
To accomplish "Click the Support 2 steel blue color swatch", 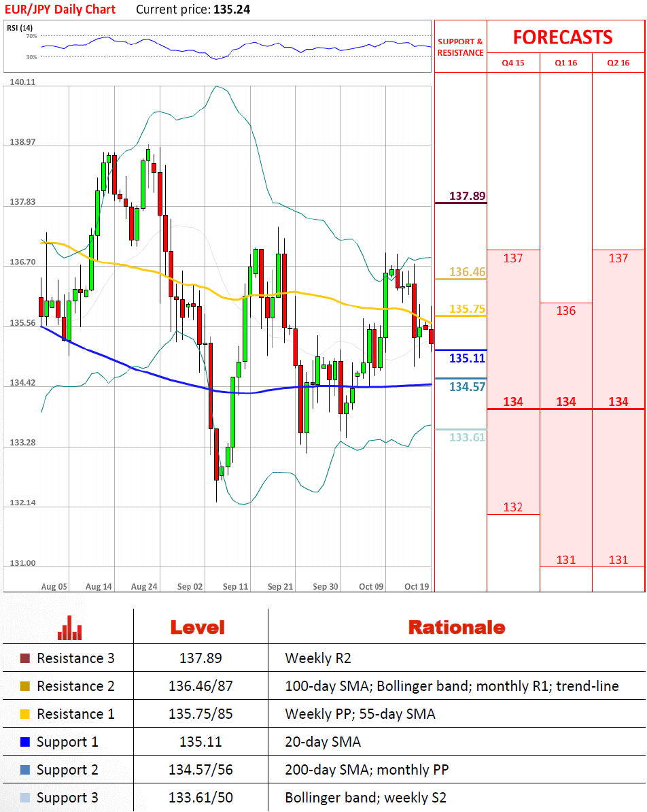I will (x=25, y=770).
